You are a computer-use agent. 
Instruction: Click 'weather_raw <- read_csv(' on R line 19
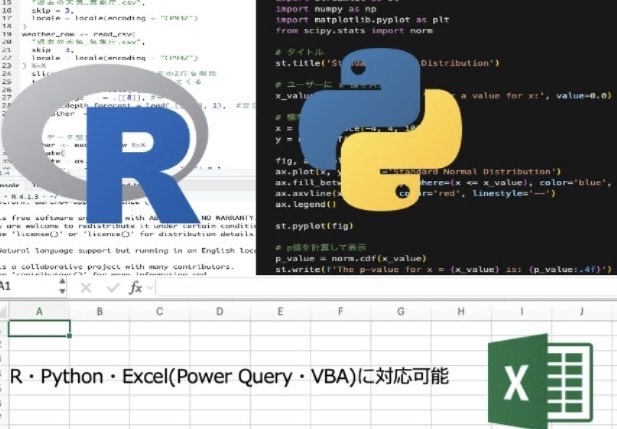click(x=78, y=34)
